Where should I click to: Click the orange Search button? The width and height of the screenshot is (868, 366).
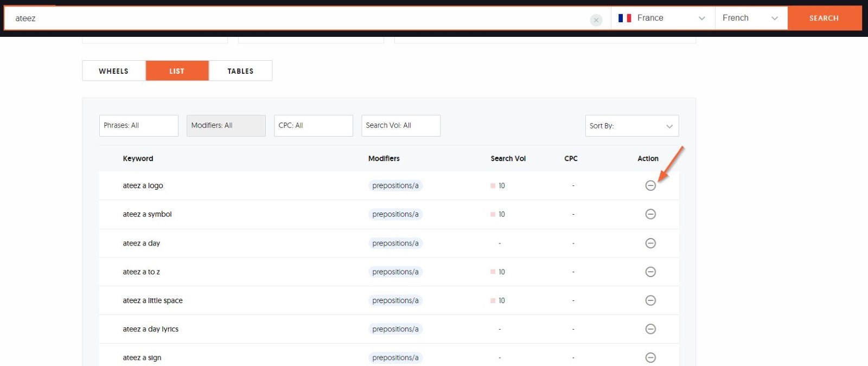(824, 18)
